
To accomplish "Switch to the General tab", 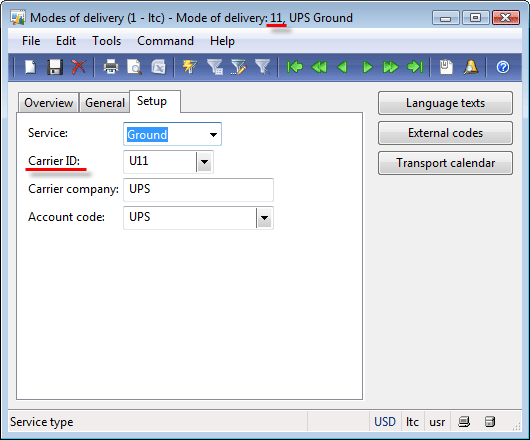I will coord(105,103).
